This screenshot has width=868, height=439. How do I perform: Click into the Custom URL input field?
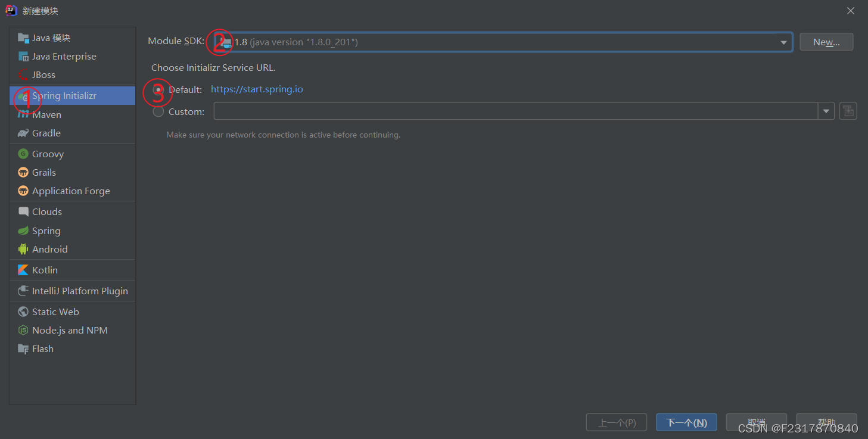(516, 111)
